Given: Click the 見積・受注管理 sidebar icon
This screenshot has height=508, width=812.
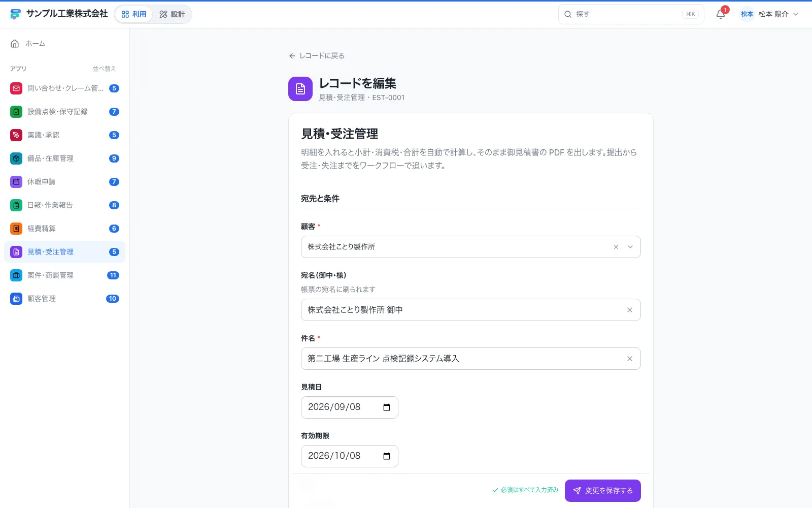Looking at the screenshot, I should click(16, 252).
